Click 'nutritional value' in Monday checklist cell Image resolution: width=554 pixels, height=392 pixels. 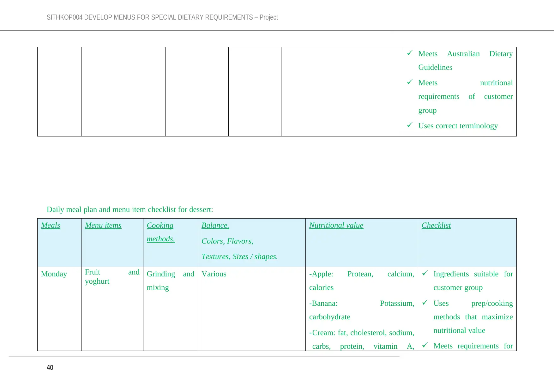pos(459,330)
